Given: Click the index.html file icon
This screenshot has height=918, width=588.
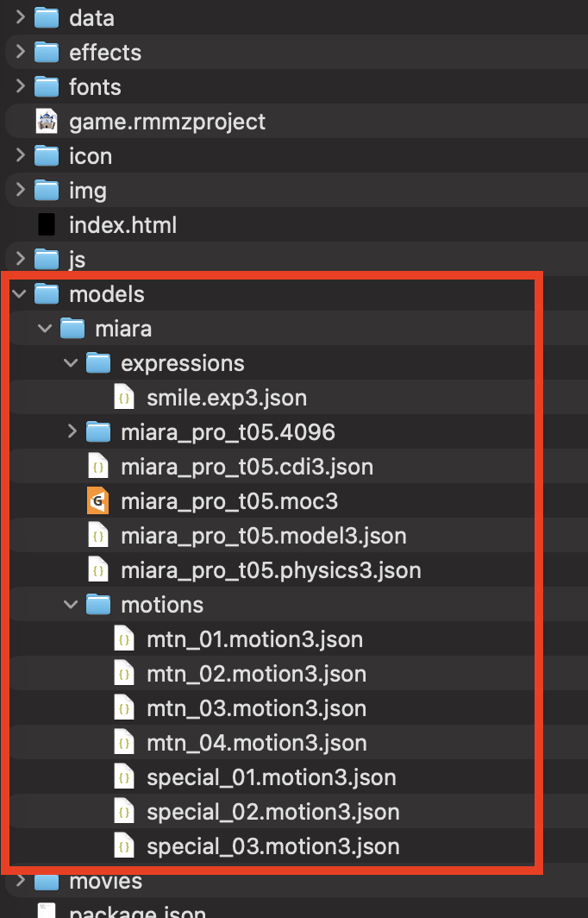Looking at the screenshot, I should click(x=47, y=225).
